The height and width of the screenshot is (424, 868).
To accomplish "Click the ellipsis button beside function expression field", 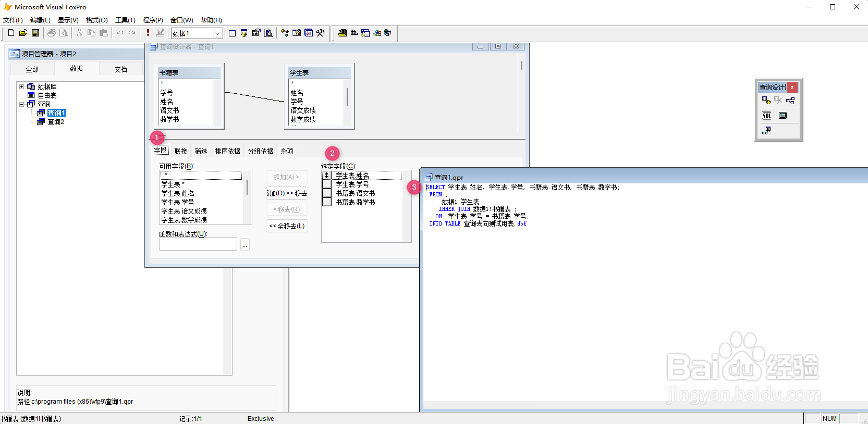I will [245, 244].
